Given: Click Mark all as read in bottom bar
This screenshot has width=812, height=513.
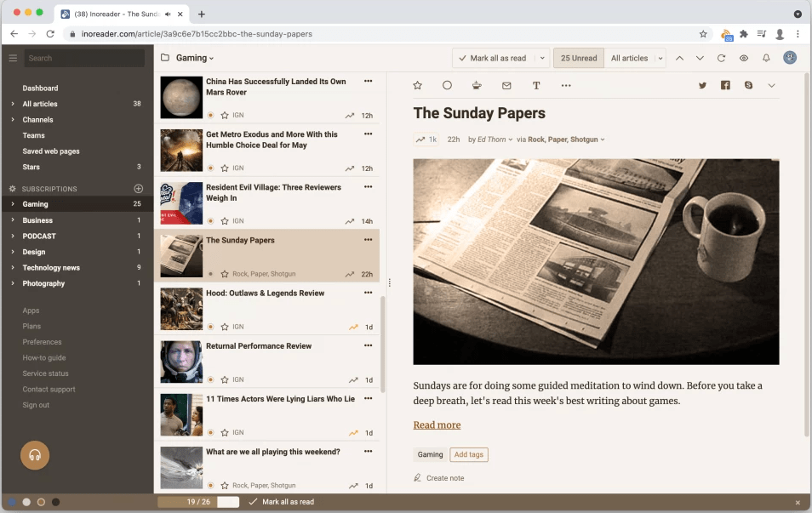Looking at the screenshot, I should 282,502.
